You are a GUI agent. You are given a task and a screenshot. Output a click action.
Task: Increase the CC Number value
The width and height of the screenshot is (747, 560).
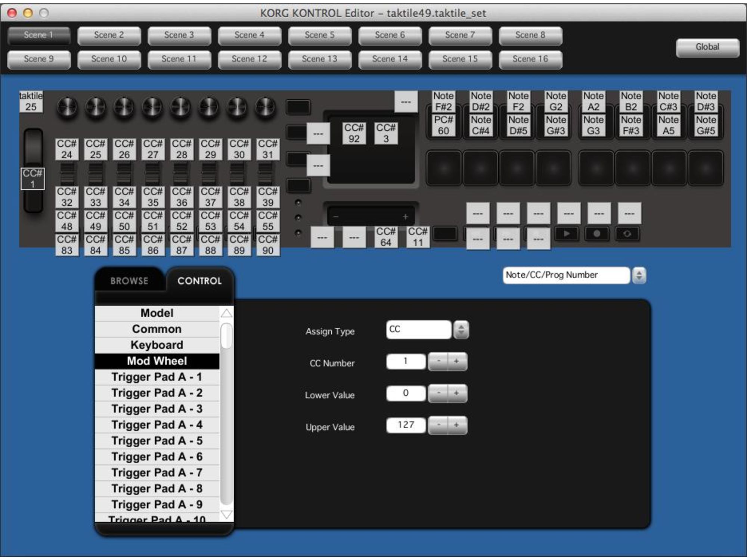pos(457,361)
